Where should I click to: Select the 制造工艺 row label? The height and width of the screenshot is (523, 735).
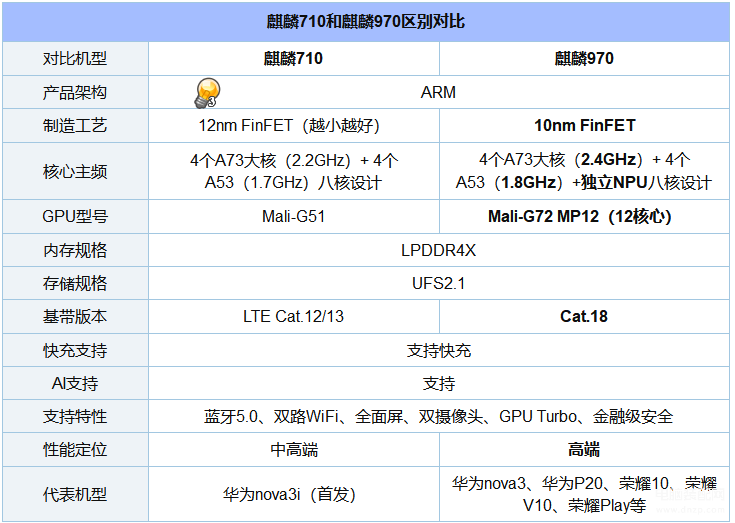[x=75, y=126]
